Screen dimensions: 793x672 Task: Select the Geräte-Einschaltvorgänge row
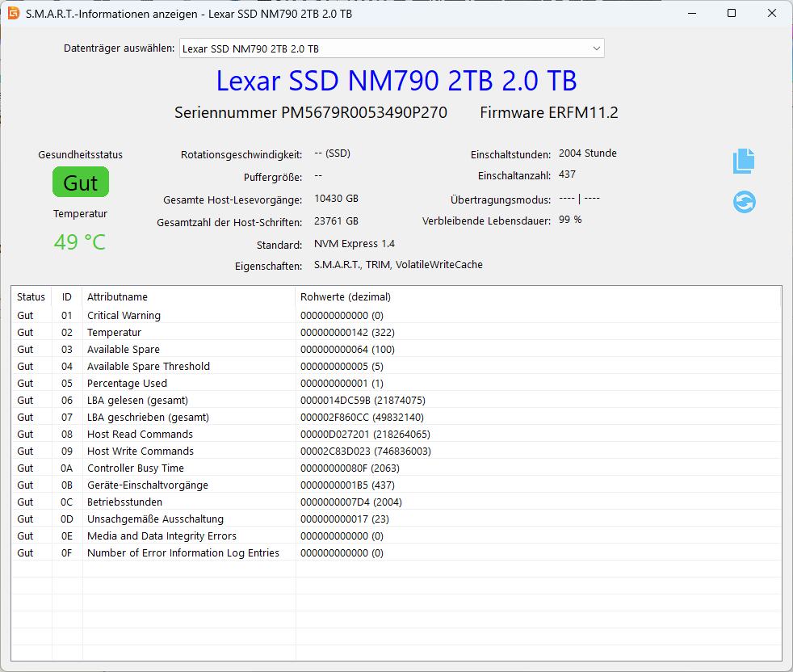click(x=396, y=485)
